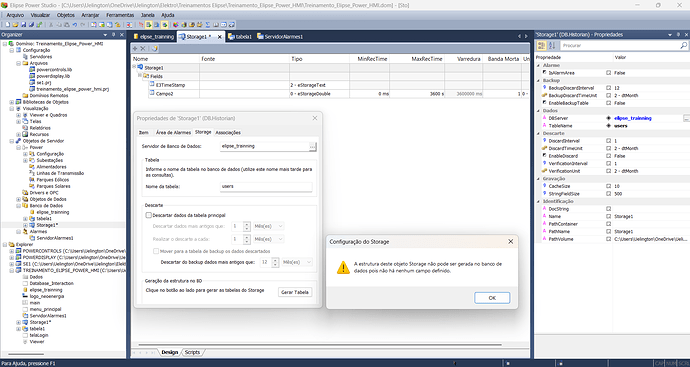The image size is (690, 367).
Task: Click the alphabetical sort icon in Propriedades
Action: (552, 45)
